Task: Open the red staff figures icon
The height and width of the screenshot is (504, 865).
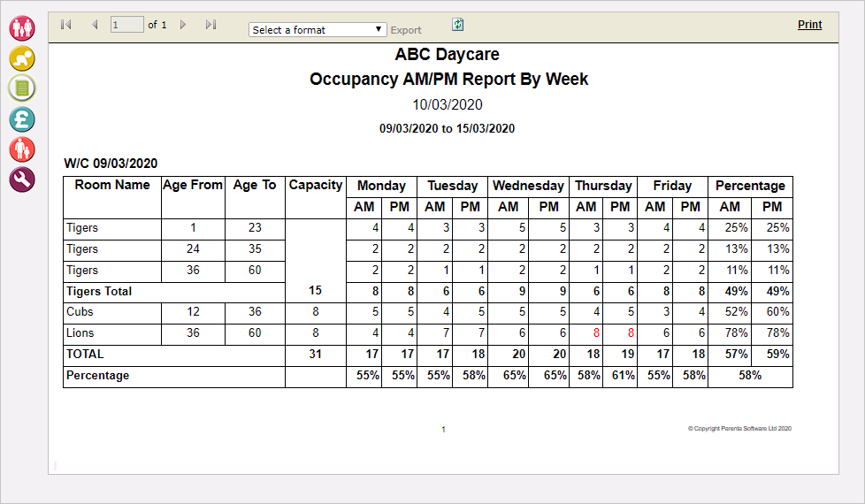Action: [22, 149]
